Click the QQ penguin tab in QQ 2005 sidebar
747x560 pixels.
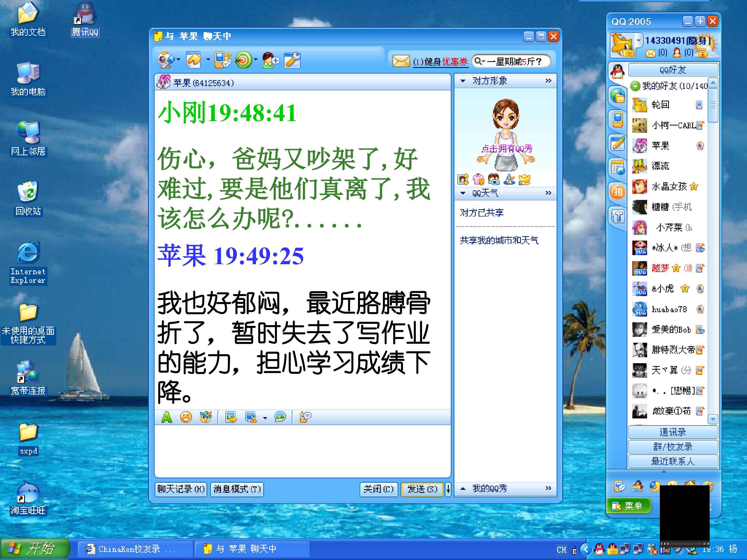pos(618,72)
